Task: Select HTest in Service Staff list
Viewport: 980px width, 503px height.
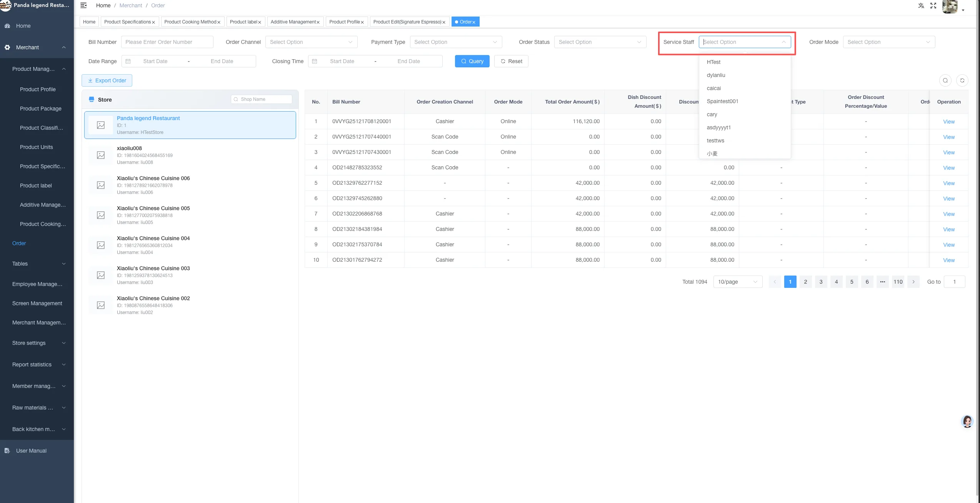Action: 745,62
